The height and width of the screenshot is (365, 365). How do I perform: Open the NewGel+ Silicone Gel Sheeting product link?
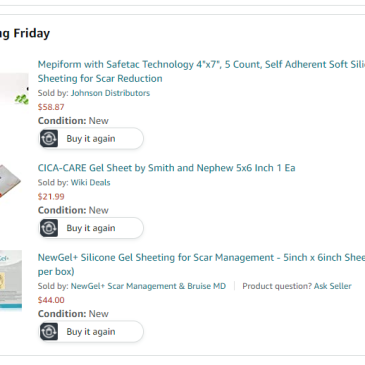pyautogui.click(x=201, y=264)
